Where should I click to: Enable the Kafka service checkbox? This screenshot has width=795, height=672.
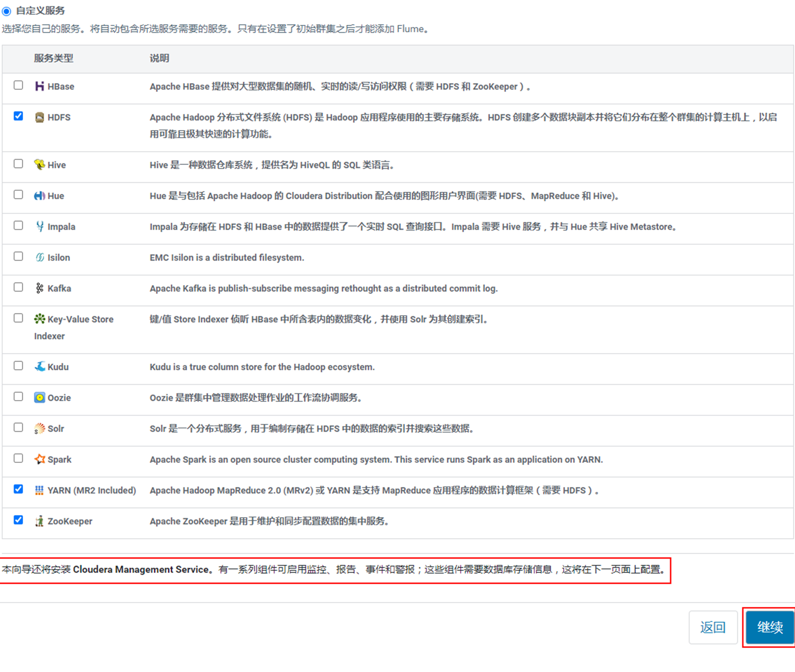pyautogui.click(x=18, y=287)
